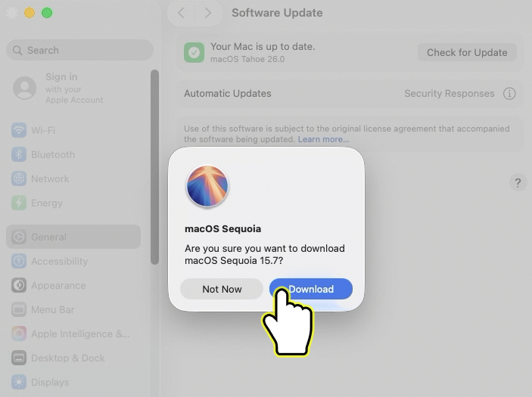The height and width of the screenshot is (397, 532).
Task: Open the help question mark button
Action: pyautogui.click(x=518, y=183)
